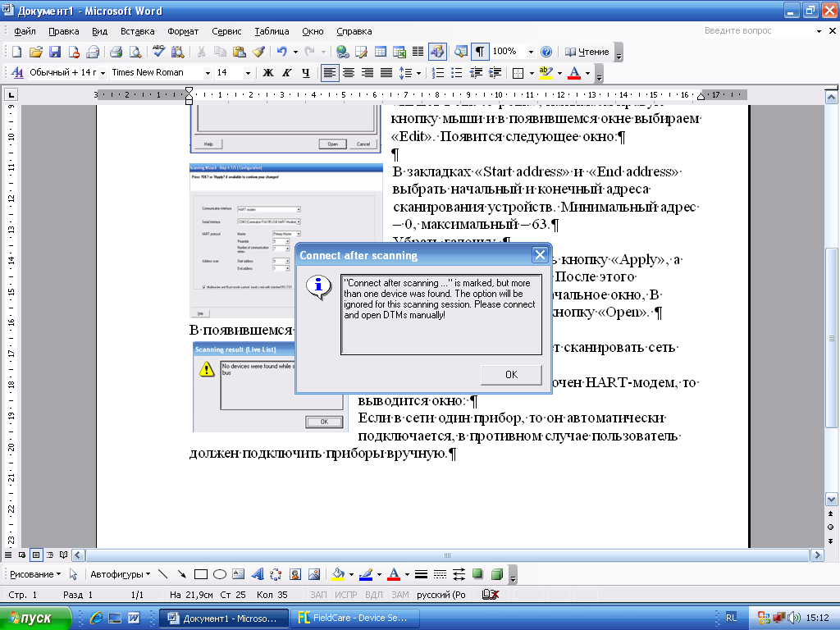This screenshot has height=630, width=840.
Task: Draw a rectangle shape
Action: tap(201, 574)
